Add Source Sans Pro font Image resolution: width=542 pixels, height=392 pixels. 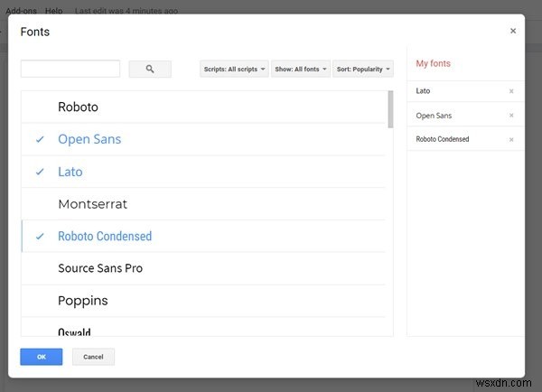click(x=203, y=268)
